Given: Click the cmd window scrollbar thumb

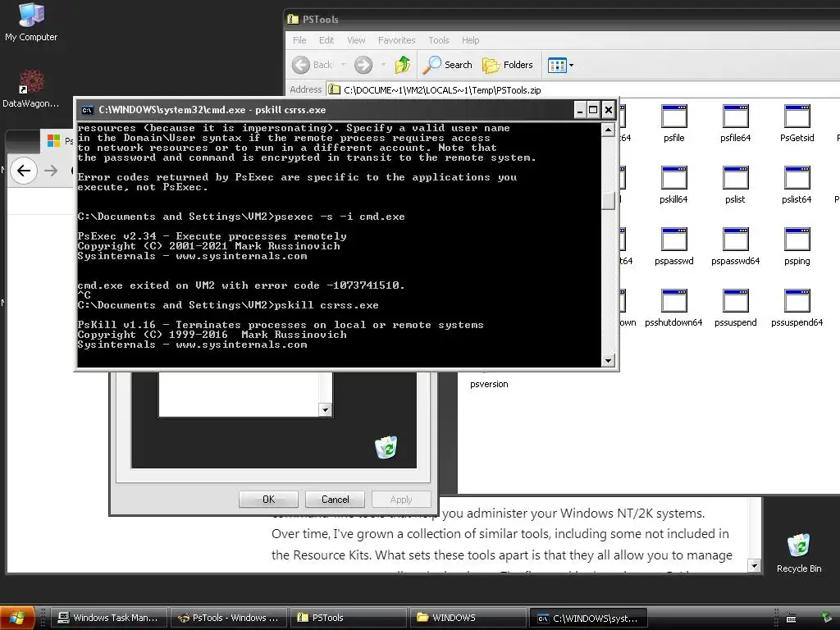Looking at the screenshot, I should pyautogui.click(x=608, y=200).
